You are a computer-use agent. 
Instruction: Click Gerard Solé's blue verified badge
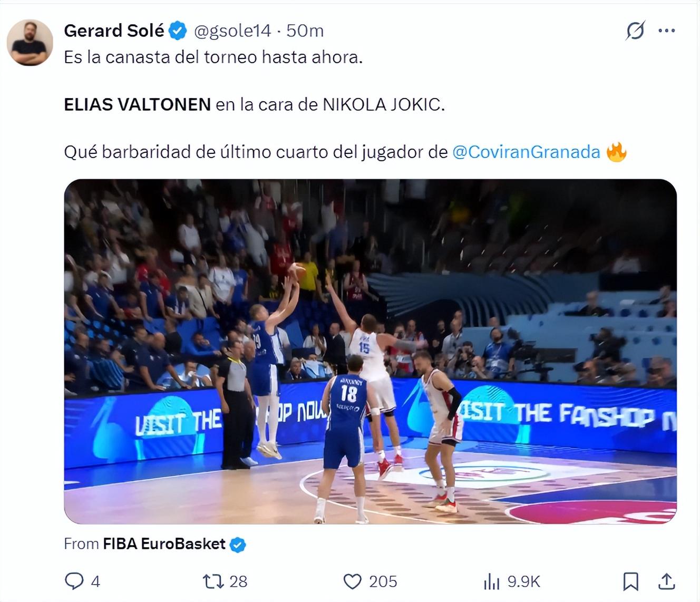coord(178,31)
